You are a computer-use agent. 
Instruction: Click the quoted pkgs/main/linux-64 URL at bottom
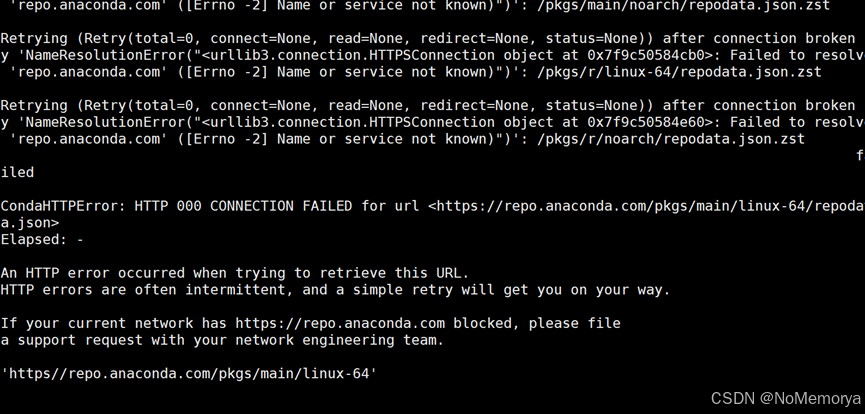point(189,374)
